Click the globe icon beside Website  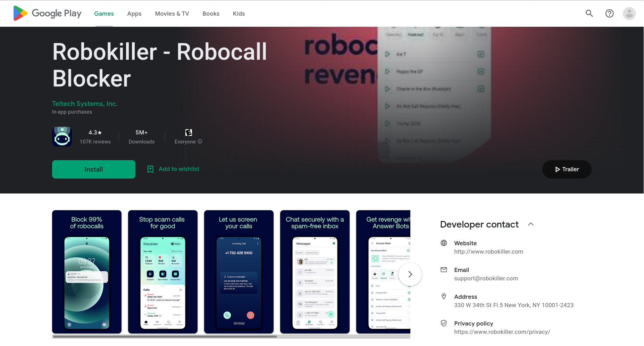(444, 243)
